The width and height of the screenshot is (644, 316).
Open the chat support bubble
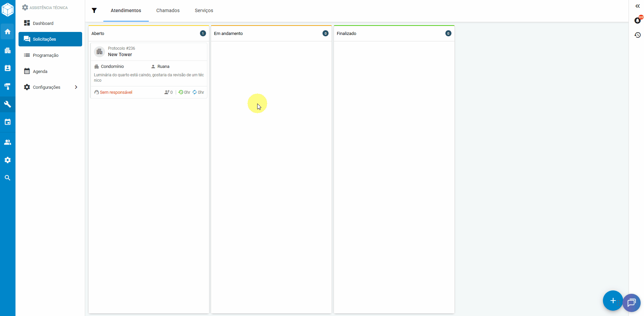click(632, 303)
